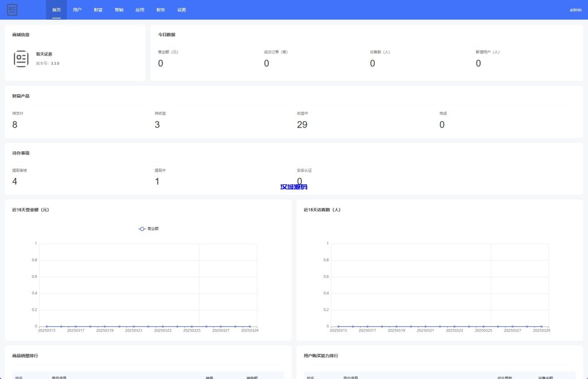
Task: Open the 提现审核 pending count of 4
Action: [15, 181]
